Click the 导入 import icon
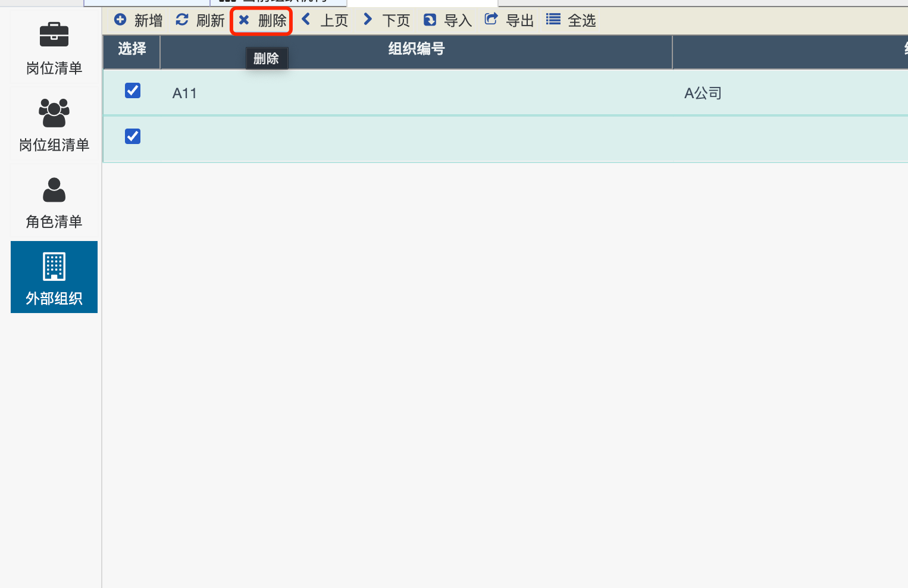This screenshot has height=588, width=908. coord(430,20)
